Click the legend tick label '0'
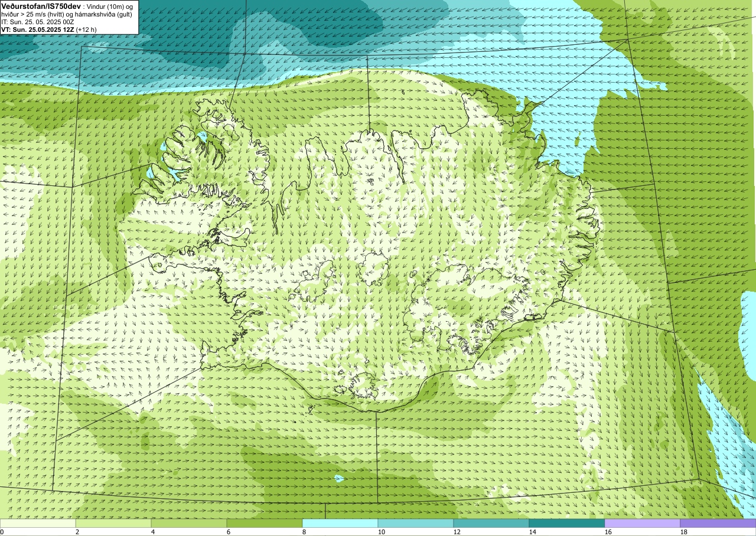This screenshot has width=756, height=536. point(2,532)
